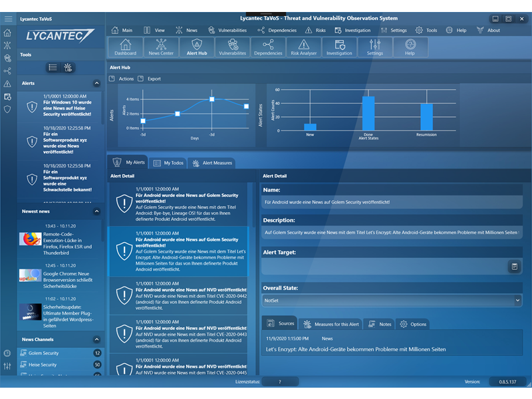Select the Sources tab

(x=280, y=323)
